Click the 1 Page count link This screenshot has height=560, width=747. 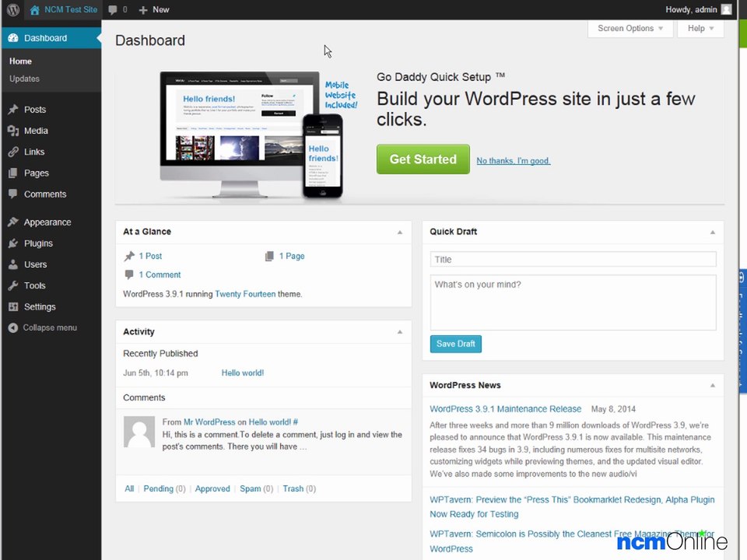[x=292, y=256]
